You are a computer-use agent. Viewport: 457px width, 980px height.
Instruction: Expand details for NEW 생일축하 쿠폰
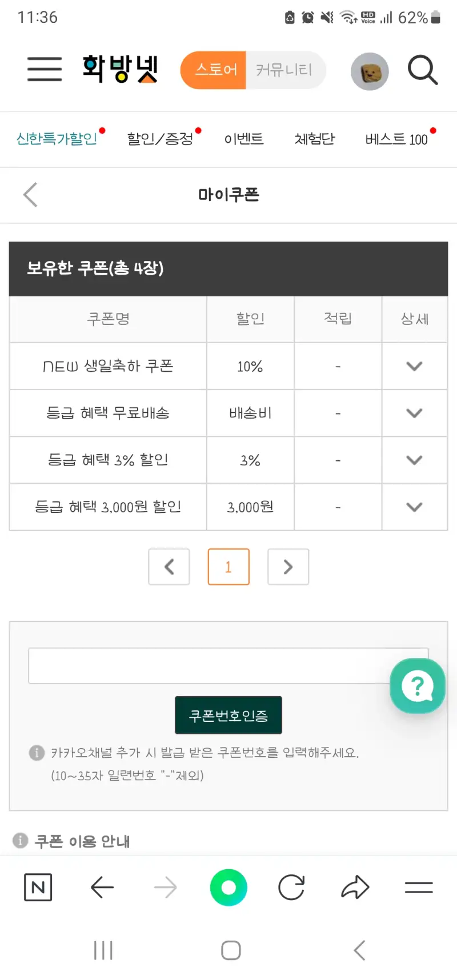pos(414,366)
